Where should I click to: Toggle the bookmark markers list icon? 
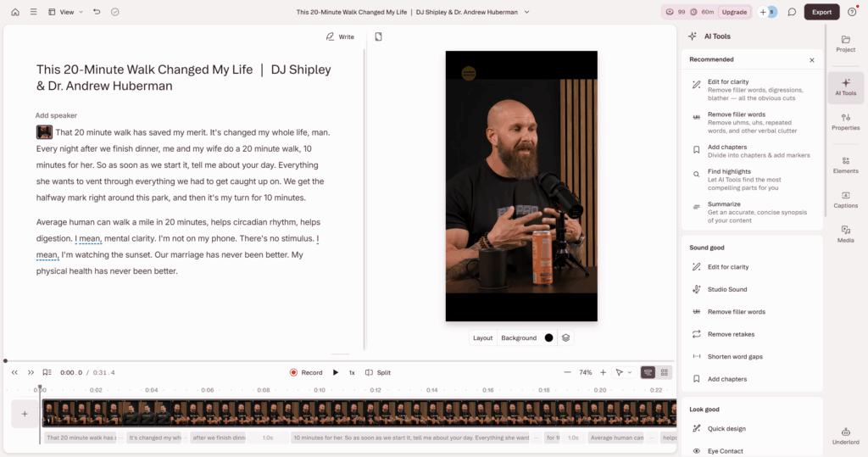47,373
